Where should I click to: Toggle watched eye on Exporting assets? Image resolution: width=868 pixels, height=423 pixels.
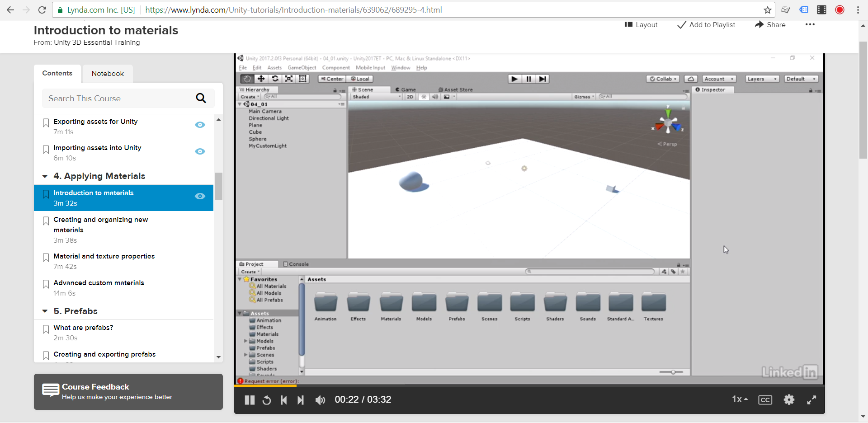coord(200,125)
